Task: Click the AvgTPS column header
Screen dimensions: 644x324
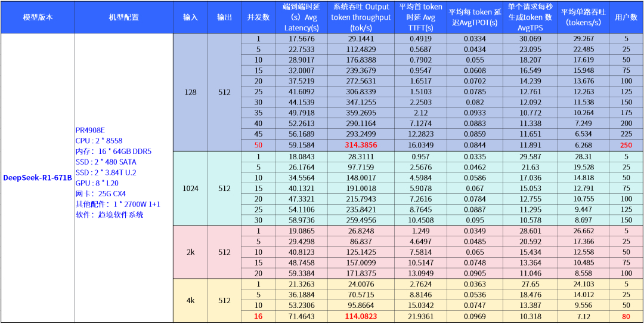Action: [x=530, y=17]
